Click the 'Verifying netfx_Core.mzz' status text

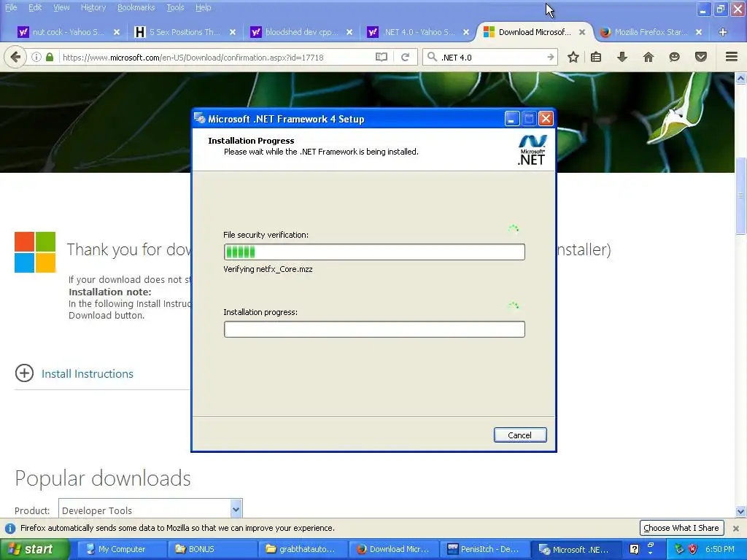coord(268,269)
